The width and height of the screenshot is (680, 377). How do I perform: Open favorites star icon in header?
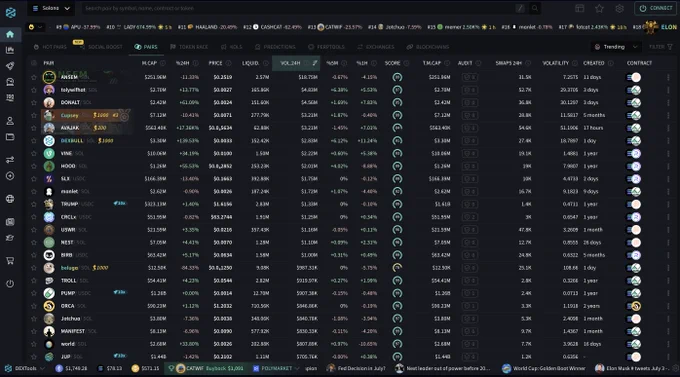point(599,8)
